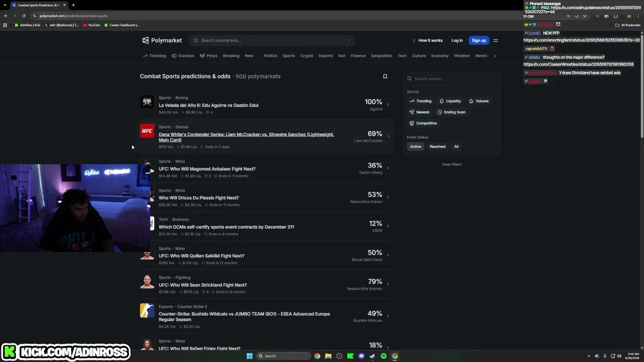Expand the Dana White's Contender Series row chevron

pyautogui.click(x=388, y=136)
